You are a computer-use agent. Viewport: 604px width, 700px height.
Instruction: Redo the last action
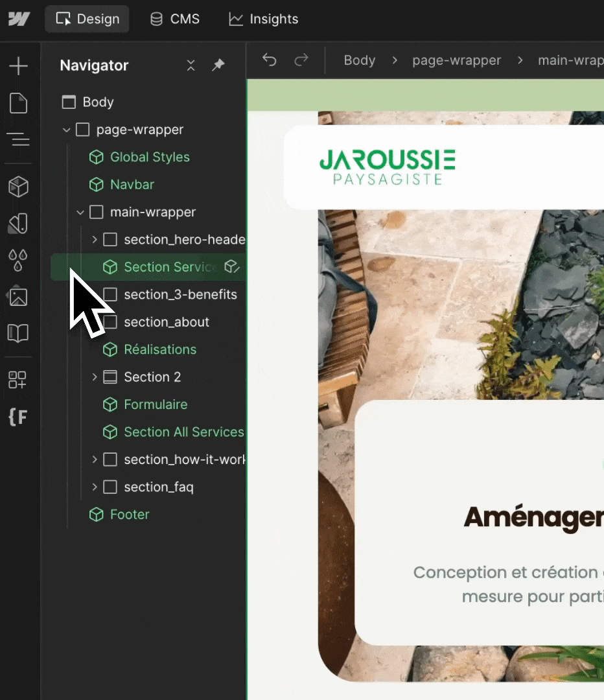click(x=301, y=60)
